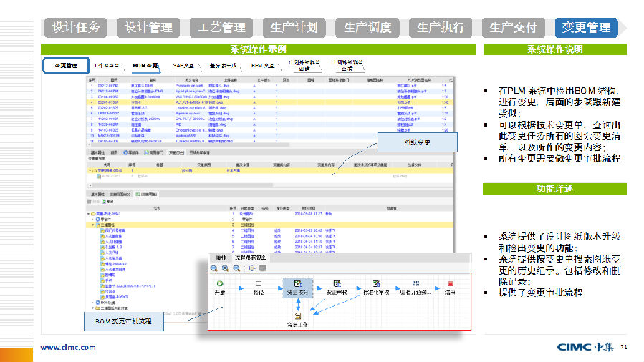Switch to the 属性 tab in workflow panel
This screenshot has width=644, height=362.
(221, 258)
